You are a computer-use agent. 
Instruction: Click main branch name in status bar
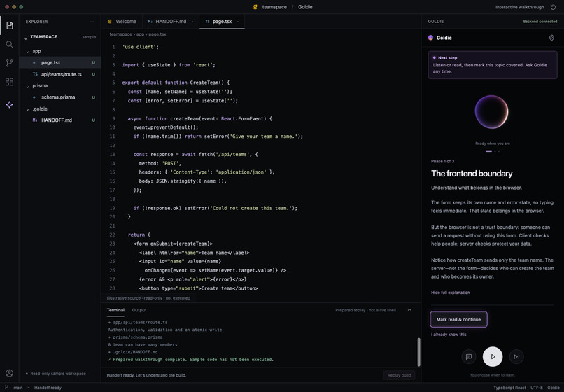[x=18, y=388]
